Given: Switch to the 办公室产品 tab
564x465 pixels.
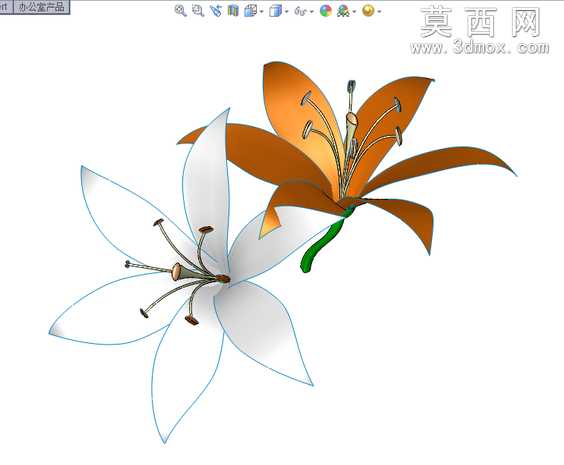Looking at the screenshot, I should click(x=42, y=7).
